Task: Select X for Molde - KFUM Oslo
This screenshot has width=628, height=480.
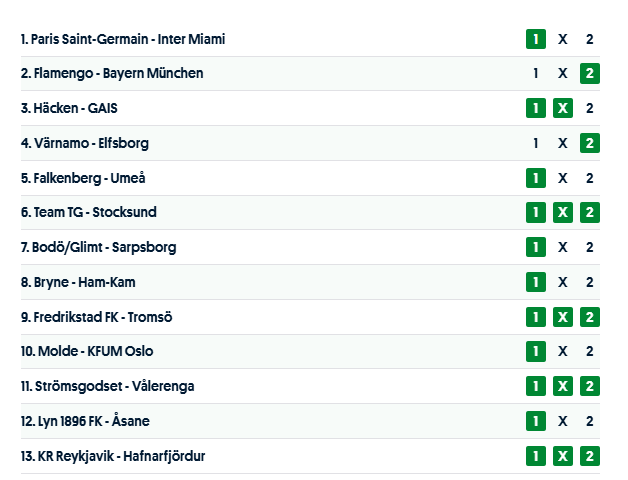Action: click(562, 351)
